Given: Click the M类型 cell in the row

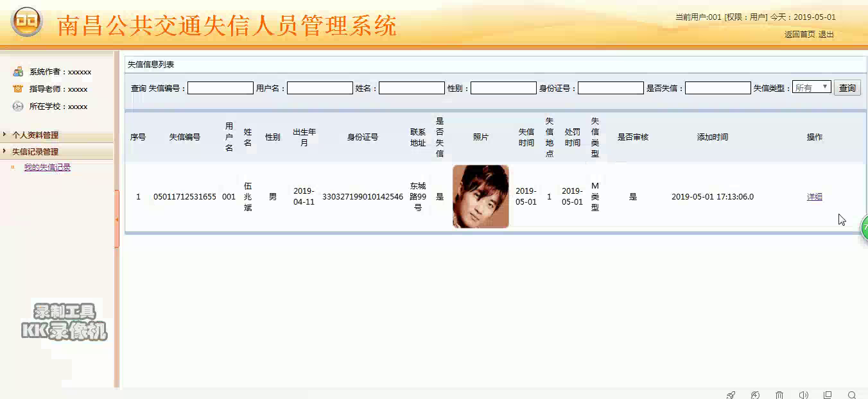Looking at the screenshot, I should point(595,197).
